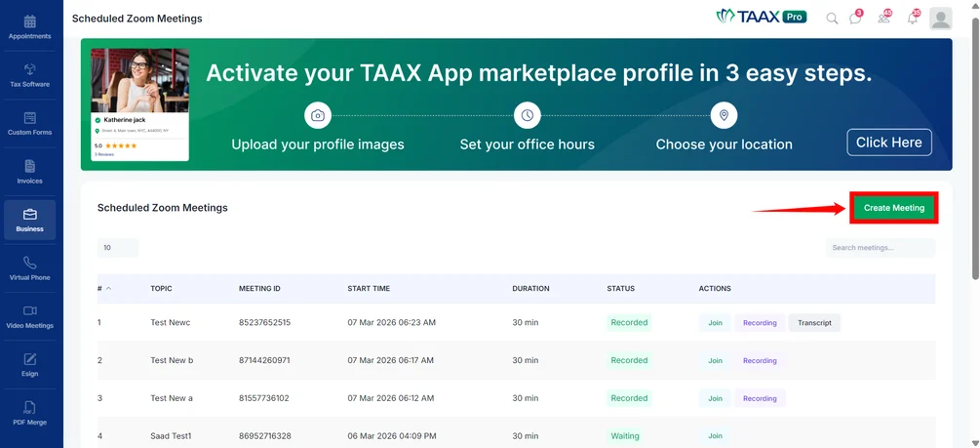980x448 pixels.
Task: Click the ACTIONS column header
Action: [x=715, y=289]
